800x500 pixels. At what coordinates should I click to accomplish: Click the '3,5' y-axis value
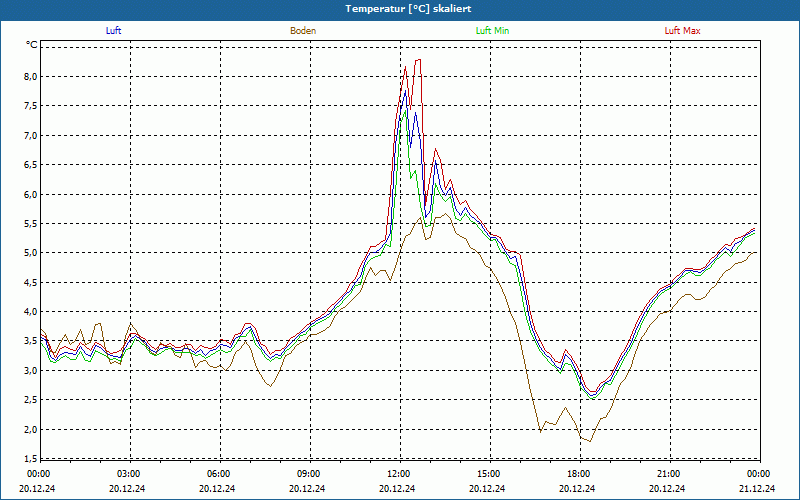pyautogui.click(x=31, y=341)
